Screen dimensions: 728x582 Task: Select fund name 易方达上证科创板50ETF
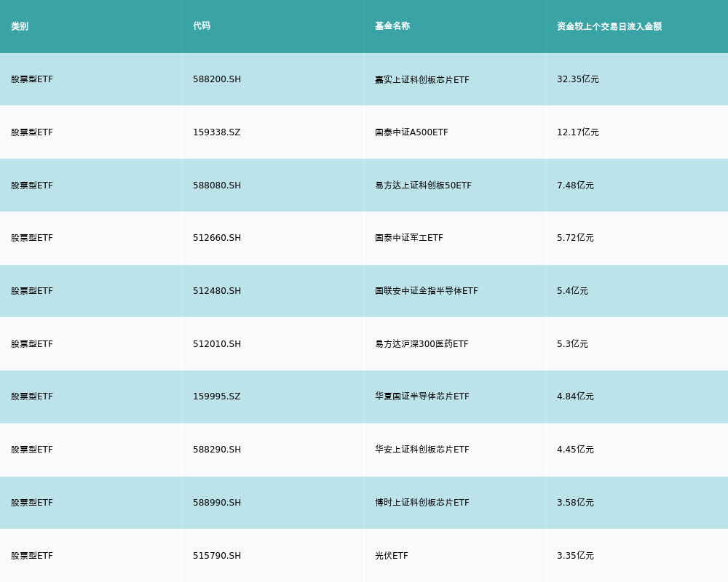pyautogui.click(x=424, y=186)
